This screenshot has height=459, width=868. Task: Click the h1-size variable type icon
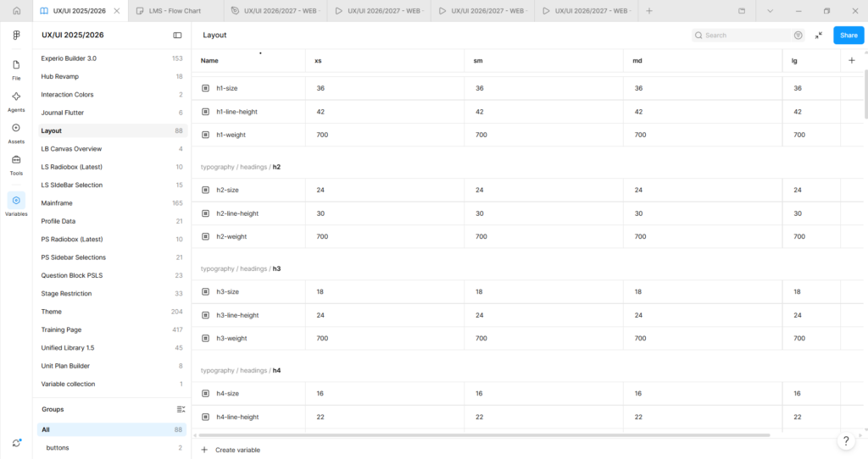(205, 88)
